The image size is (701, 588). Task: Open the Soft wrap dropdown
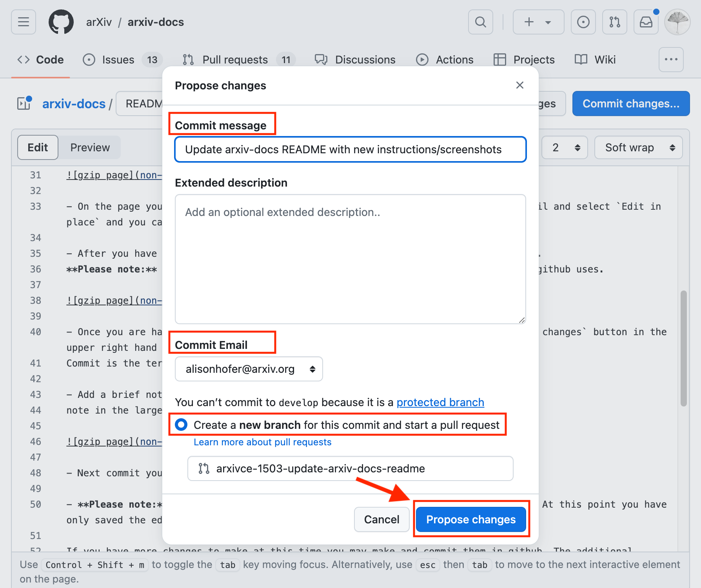638,147
